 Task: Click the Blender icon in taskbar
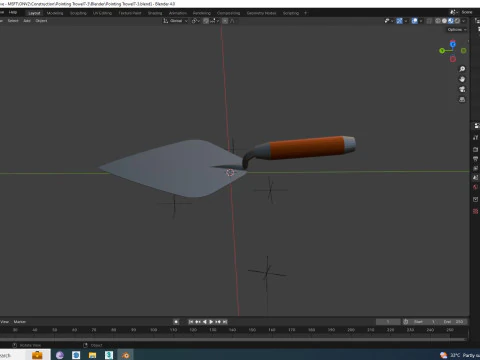coord(126,355)
